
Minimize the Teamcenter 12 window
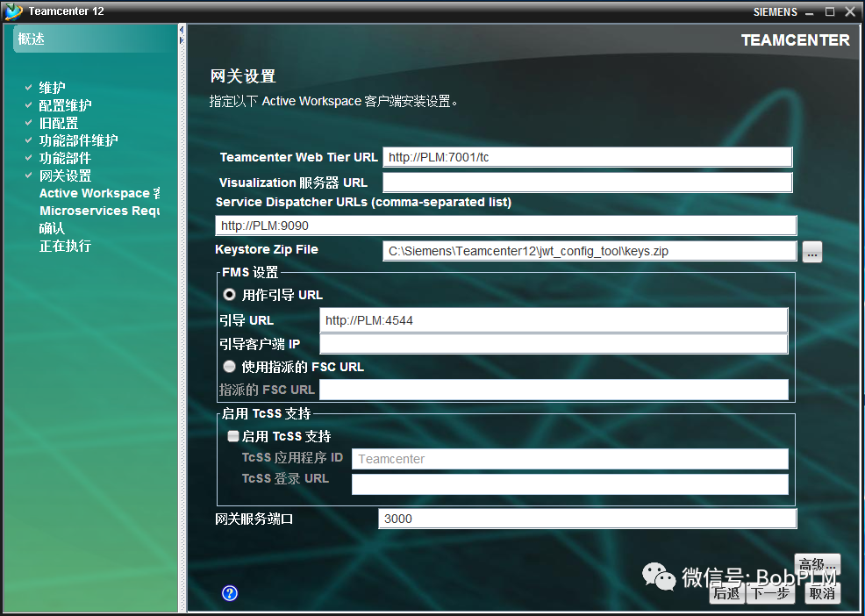coord(810,12)
